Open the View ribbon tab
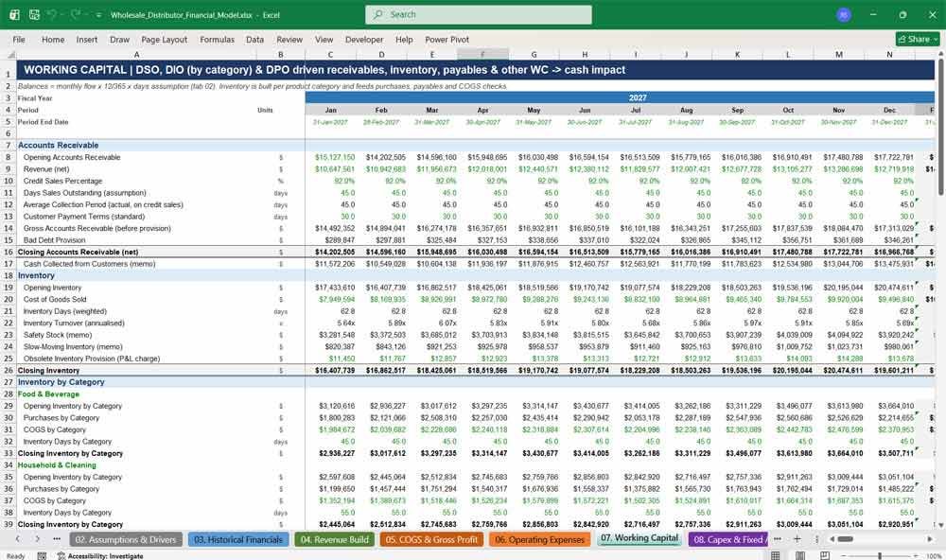This screenshot has width=946, height=560. [324, 39]
